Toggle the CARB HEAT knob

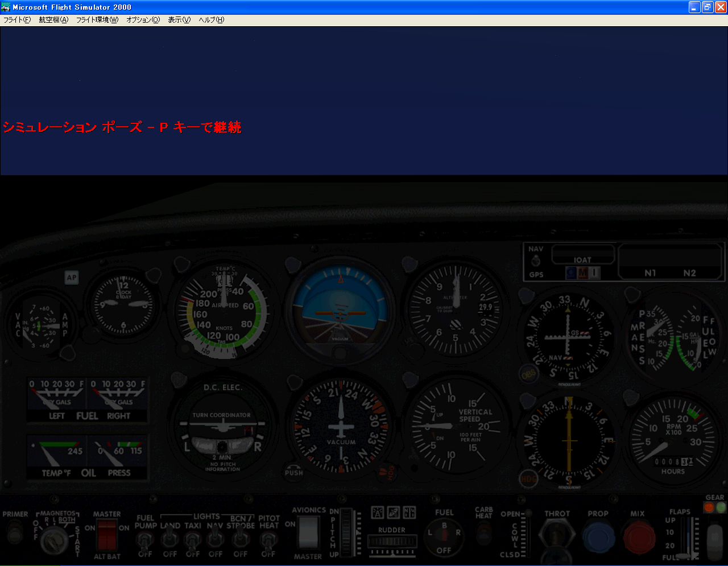[484, 533]
